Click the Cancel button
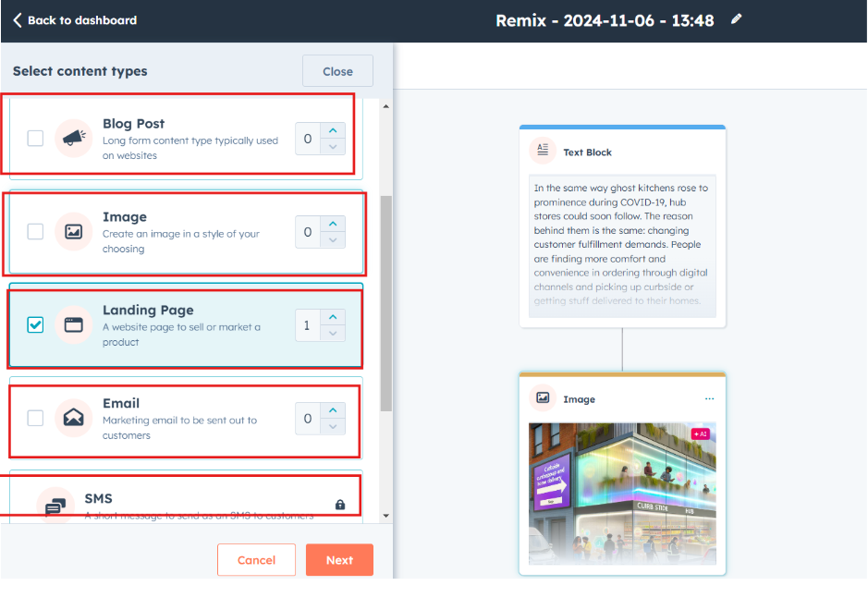This screenshot has width=868, height=610. pyautogui.click(x=256, y=559)
